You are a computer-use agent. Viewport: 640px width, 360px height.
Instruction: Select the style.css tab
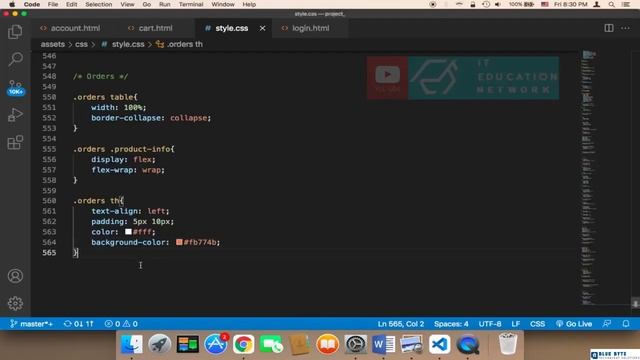231,28
